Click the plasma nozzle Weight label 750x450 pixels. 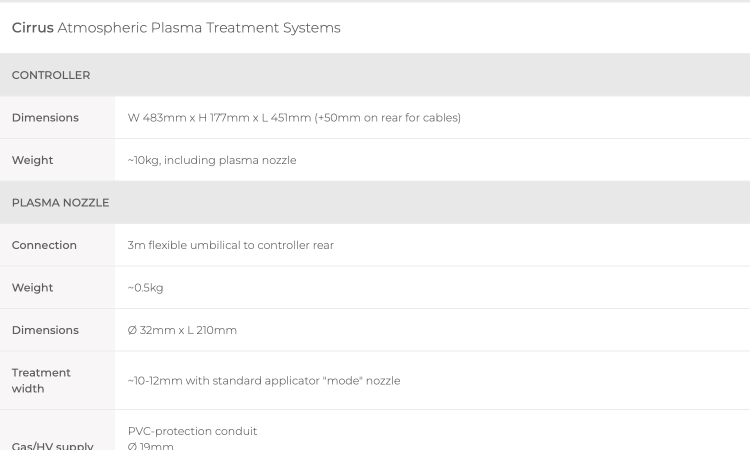33,288
